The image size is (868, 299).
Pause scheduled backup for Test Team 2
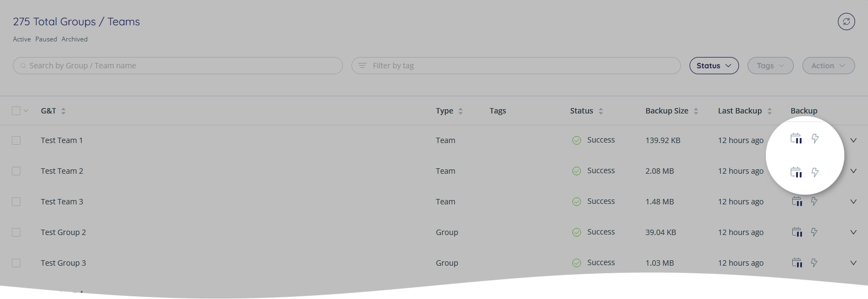pyautogui.click(x=796, y=172)
